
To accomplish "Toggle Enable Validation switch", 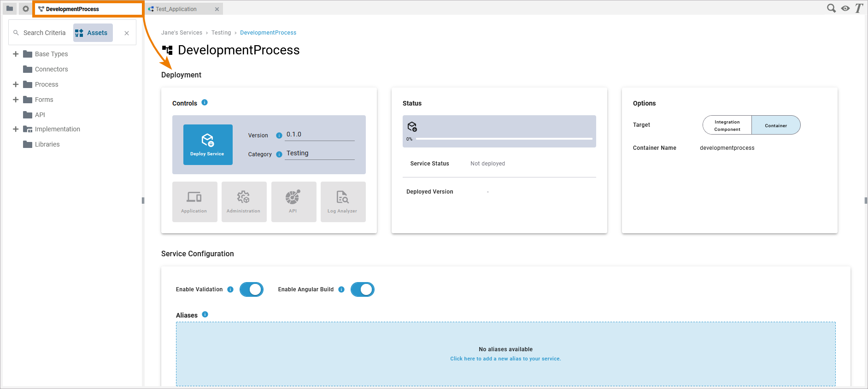I will point(251,289).
